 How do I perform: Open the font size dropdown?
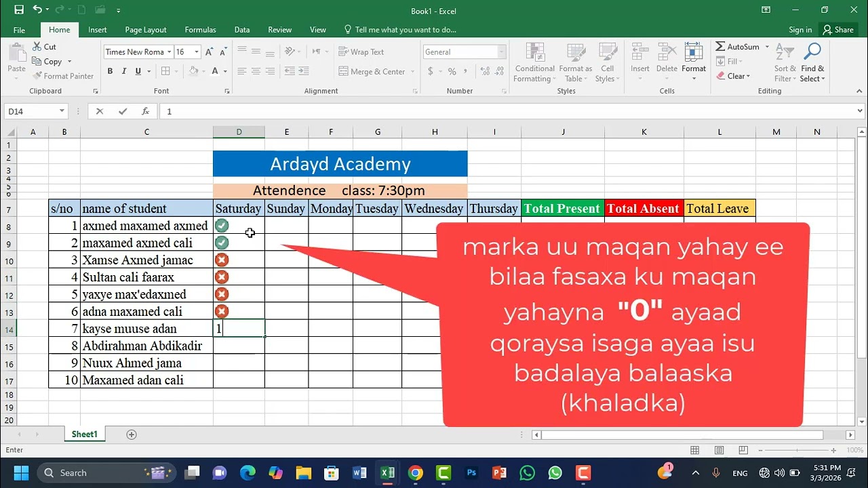pyautogui.click(x=197, y=52)
